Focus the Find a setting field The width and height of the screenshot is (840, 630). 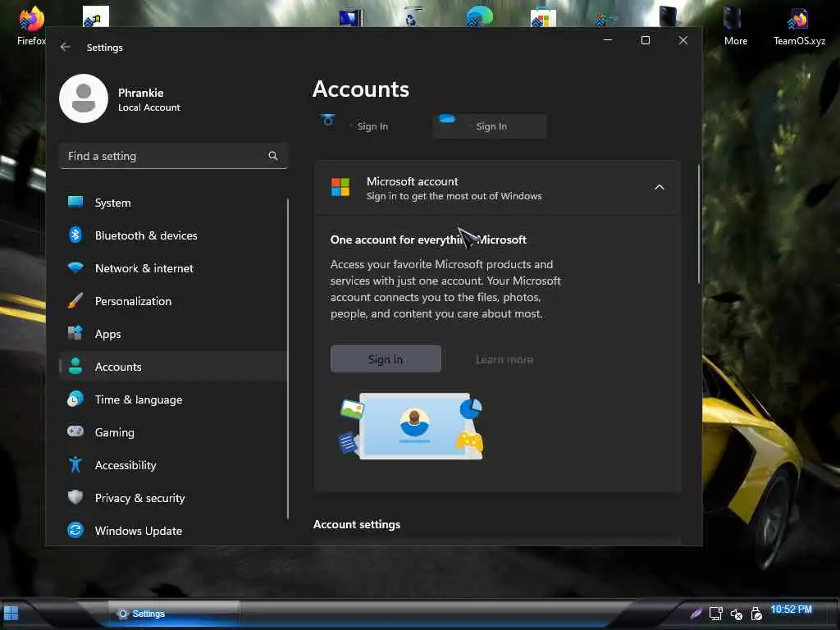tap(174, 156)
